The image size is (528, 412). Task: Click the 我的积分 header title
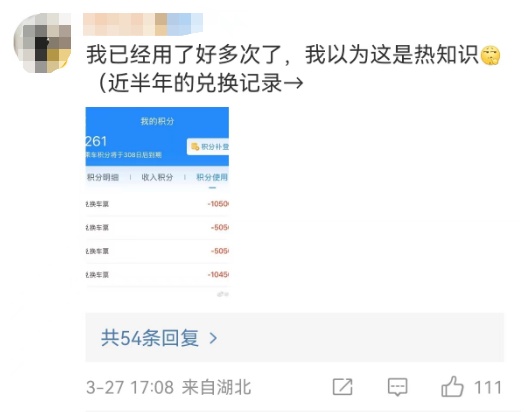click(x=157, y=121)
